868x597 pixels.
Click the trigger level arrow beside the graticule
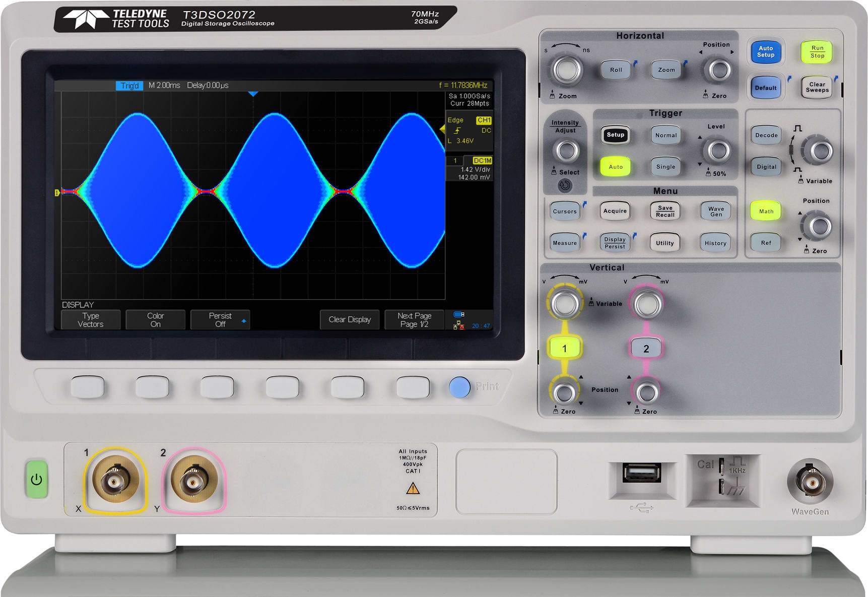[x=442, y=129]
